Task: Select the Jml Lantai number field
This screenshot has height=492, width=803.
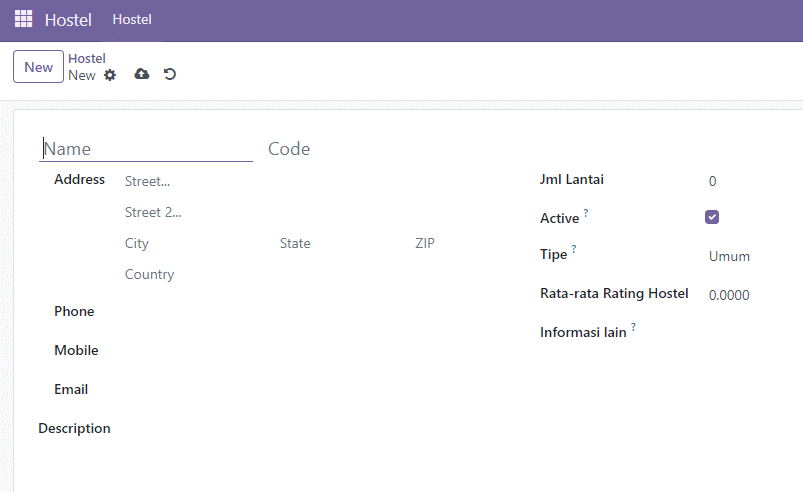Action: tap(753, 181)
